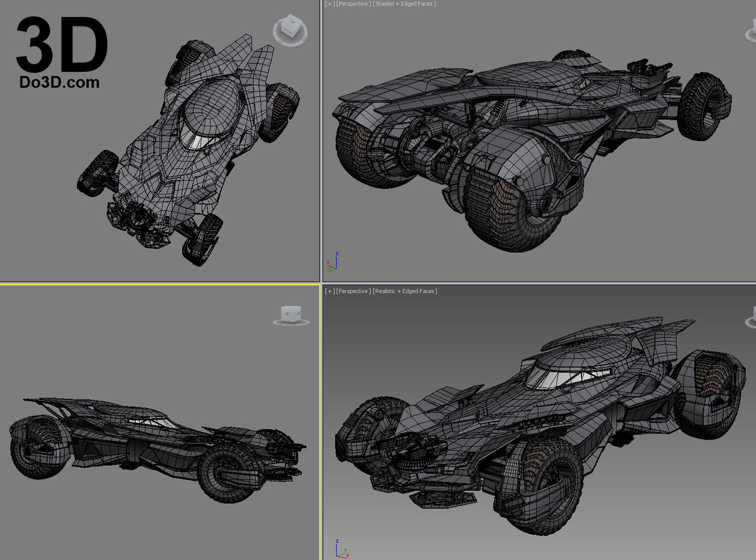Open the [+] menu of the Shaded viewport
This screenshot has height=560, width=756.
click(x=329, y=4)
